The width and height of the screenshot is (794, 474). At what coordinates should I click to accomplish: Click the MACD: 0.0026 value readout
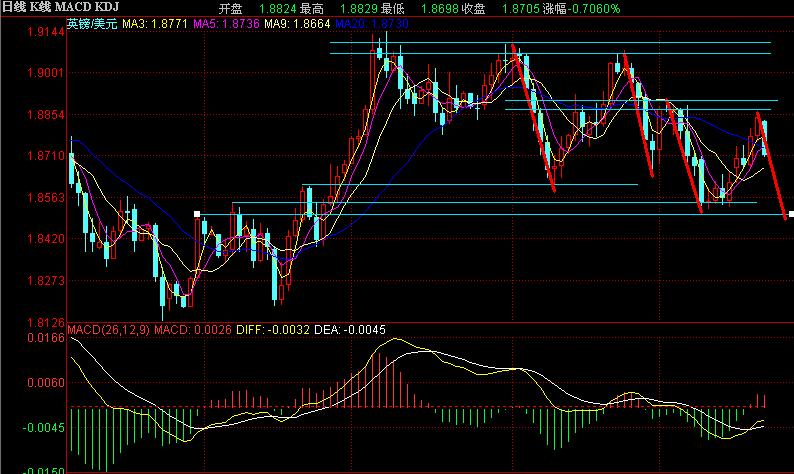coord(193,330)
